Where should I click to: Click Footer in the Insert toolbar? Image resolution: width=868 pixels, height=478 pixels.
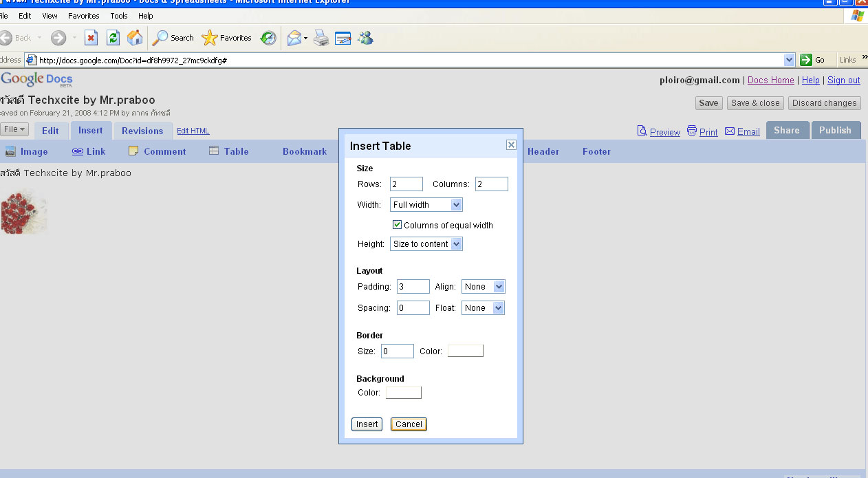pyautogui.click(x=596, y=151)
